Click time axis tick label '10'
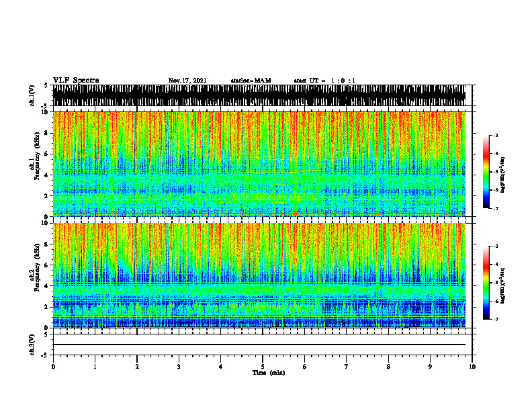The height and width of the screenshot is (411, 532). (472, 367)
